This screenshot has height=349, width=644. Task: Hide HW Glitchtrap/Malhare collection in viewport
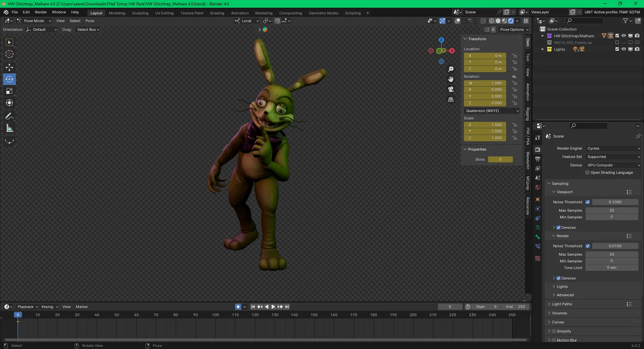click(623, 36)
